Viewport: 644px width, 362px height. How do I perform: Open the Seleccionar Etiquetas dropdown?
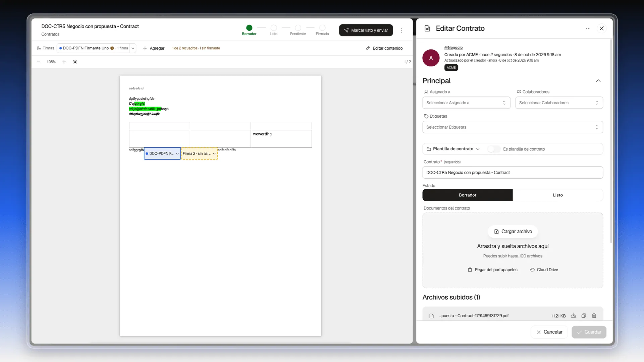click(x=513, y=127)
